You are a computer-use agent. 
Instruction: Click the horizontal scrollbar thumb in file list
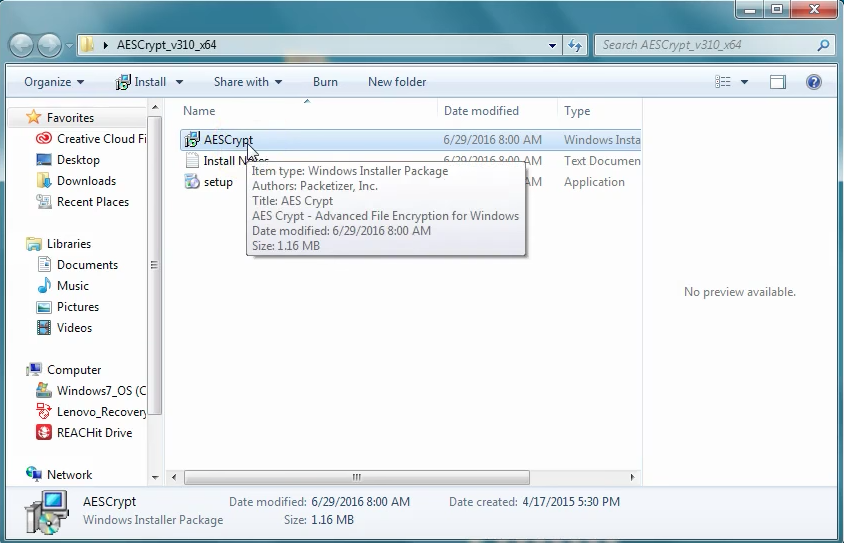point(356,477)
